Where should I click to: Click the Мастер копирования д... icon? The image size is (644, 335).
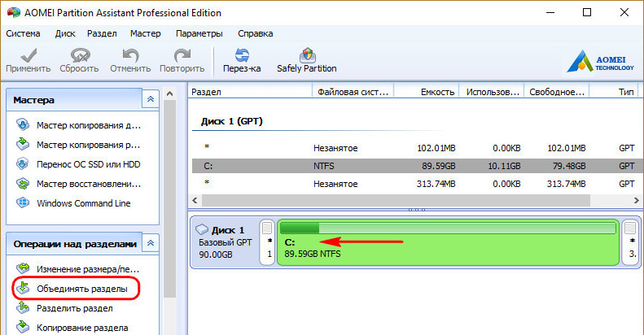23,124
